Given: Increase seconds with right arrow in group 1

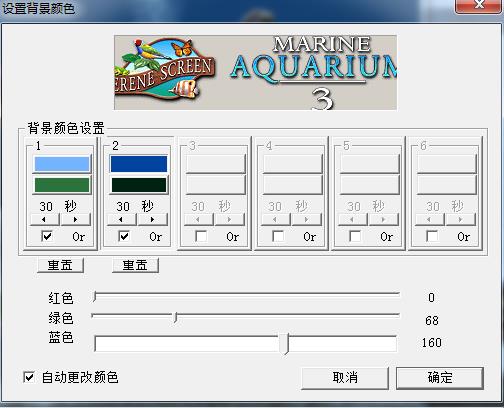Looking at the screenshot, I should (x=76, y=220).
